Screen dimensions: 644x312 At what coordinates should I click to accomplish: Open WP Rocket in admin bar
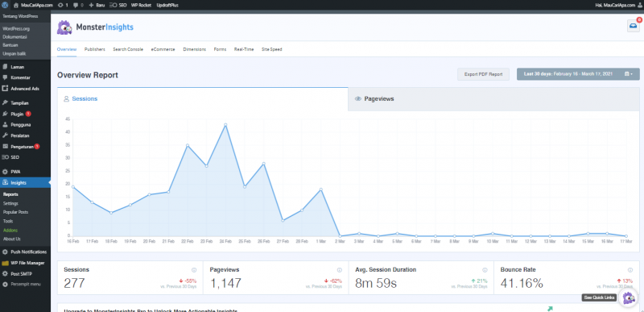[141, 5]
